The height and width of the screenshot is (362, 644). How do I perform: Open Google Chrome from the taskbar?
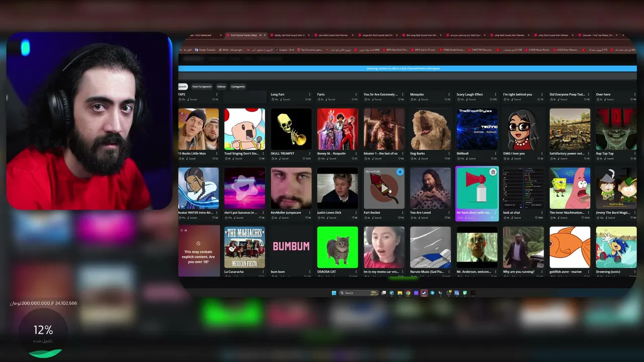click(408, 293)
